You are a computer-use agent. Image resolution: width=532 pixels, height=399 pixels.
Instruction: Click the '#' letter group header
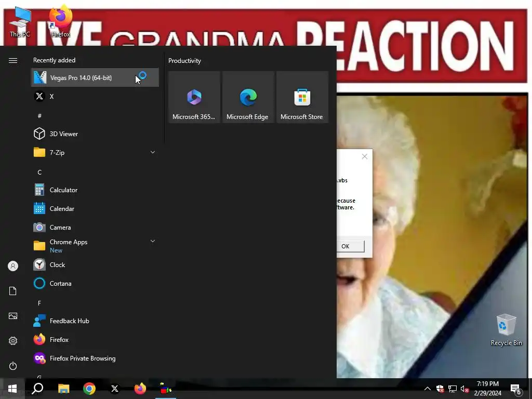point(39,116)
